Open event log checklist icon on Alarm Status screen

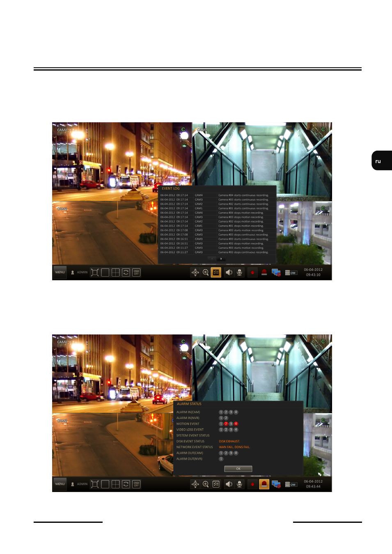pyautogui.click(x=216, y=484)
